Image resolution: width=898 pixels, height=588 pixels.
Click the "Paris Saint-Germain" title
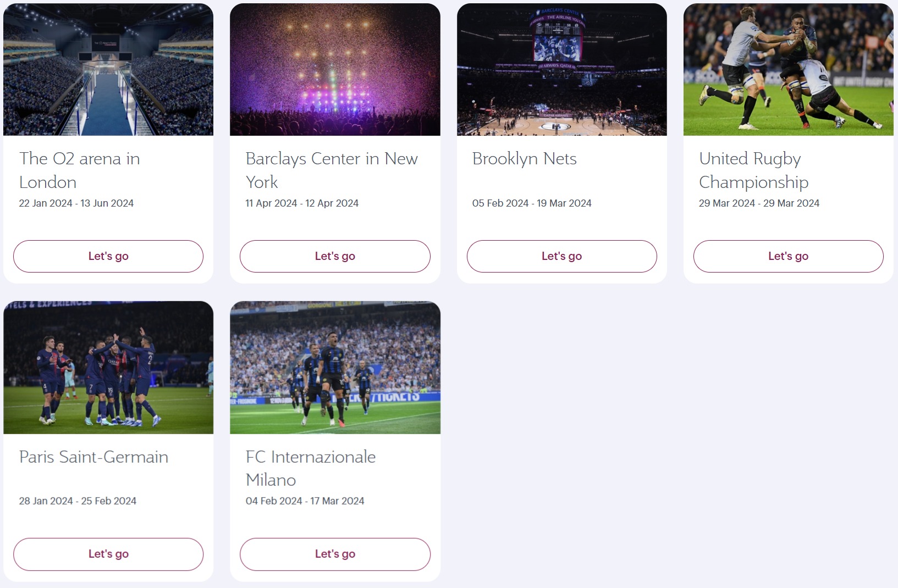(x=93, y=457)
